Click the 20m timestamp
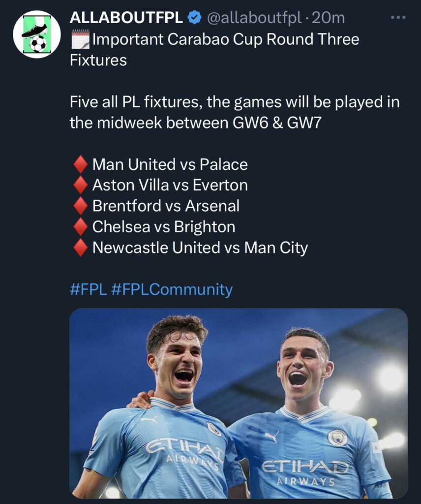The image size is (421, 504). click(329, 18)
